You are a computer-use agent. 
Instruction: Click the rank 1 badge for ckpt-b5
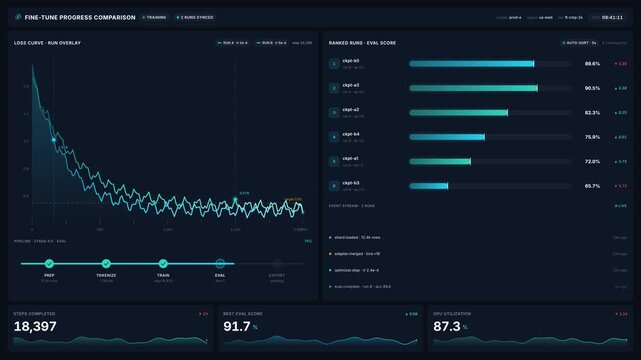point(334,64)
